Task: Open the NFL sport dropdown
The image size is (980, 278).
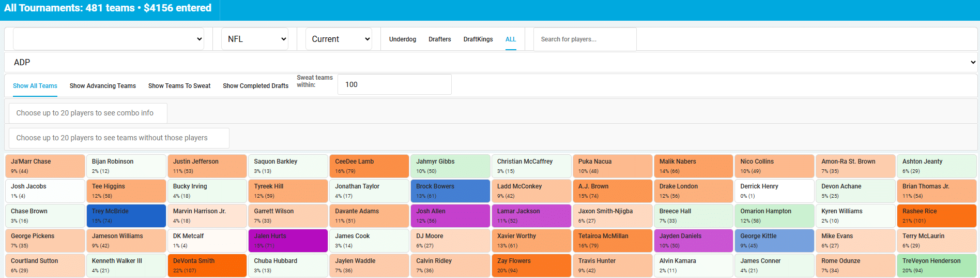Action: pos(254,39)
